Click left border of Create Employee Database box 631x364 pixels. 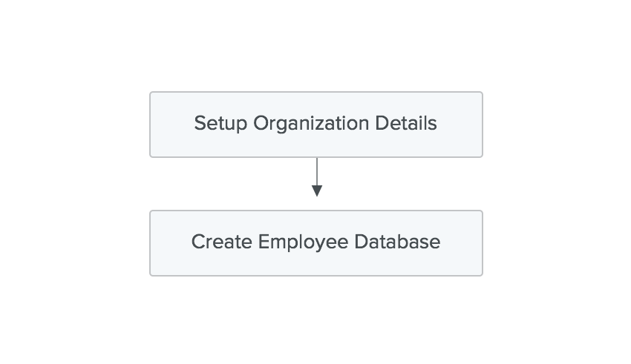150,243
